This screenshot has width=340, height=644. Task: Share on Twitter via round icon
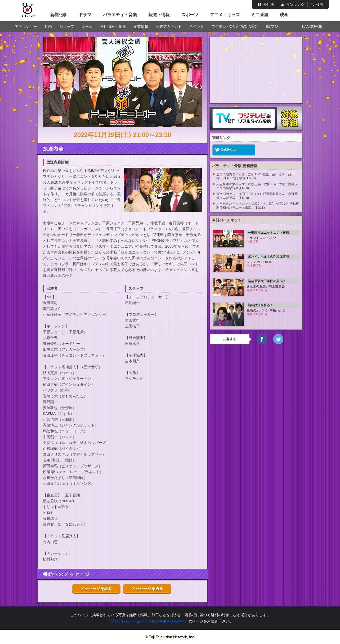pyautogui.click(x=278, y=339)
